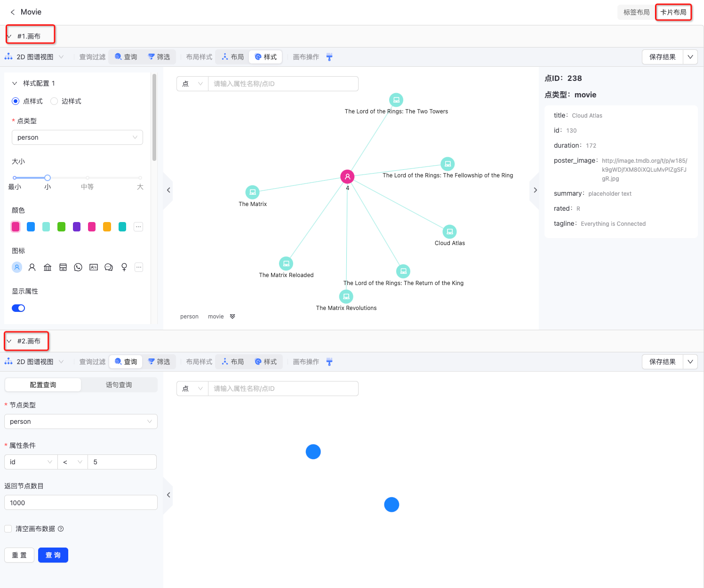Open the 布局 tab in canvas #1

tap(233, 57)
